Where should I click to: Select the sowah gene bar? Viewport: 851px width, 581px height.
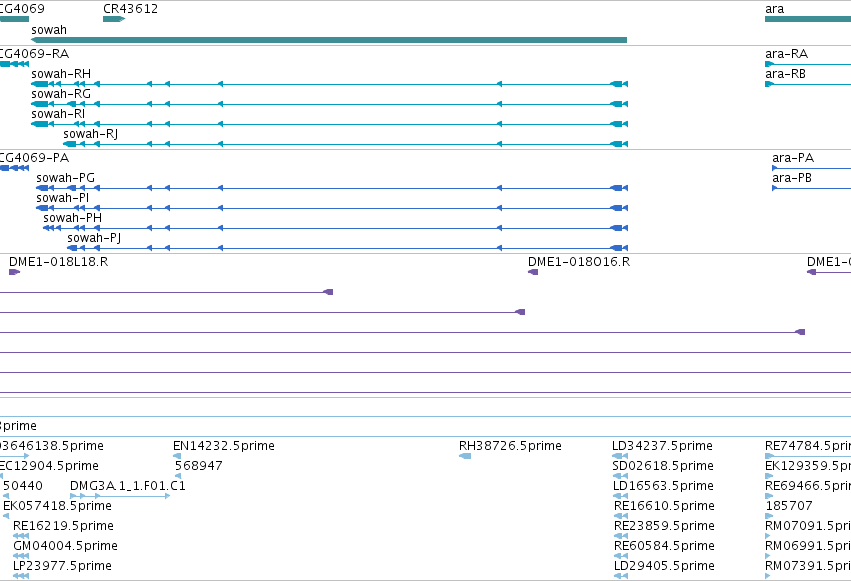click(x=329, y=40)
